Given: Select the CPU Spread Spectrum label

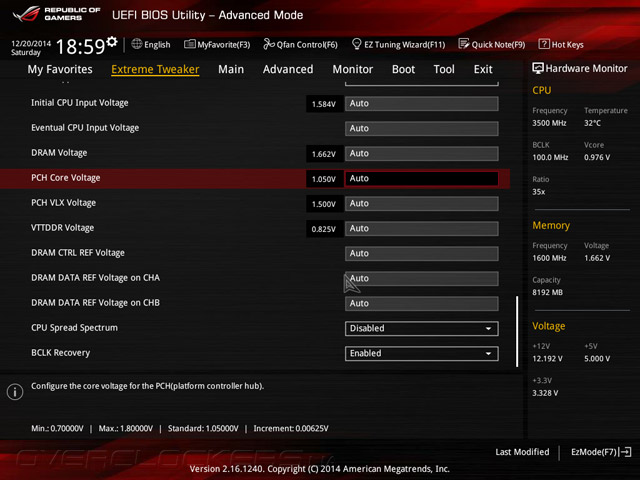Looking at the screenshot, I should point(74,328).
